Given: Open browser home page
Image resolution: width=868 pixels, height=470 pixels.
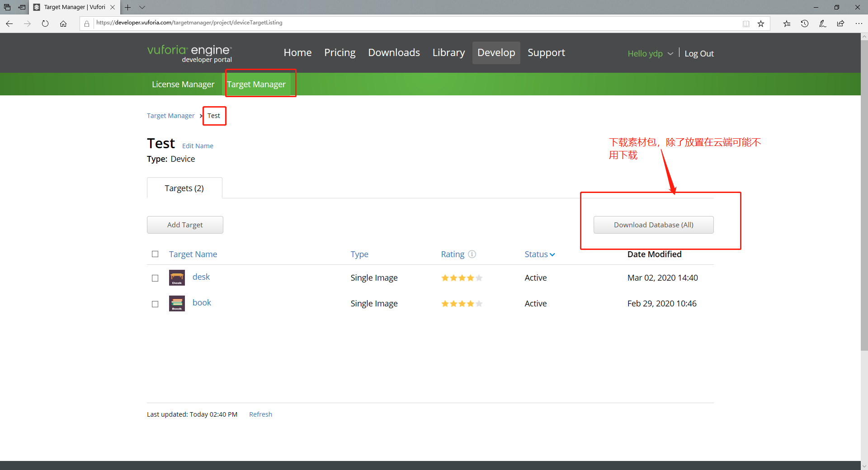Looking at the screenshot, I should (x=63, y=23).
